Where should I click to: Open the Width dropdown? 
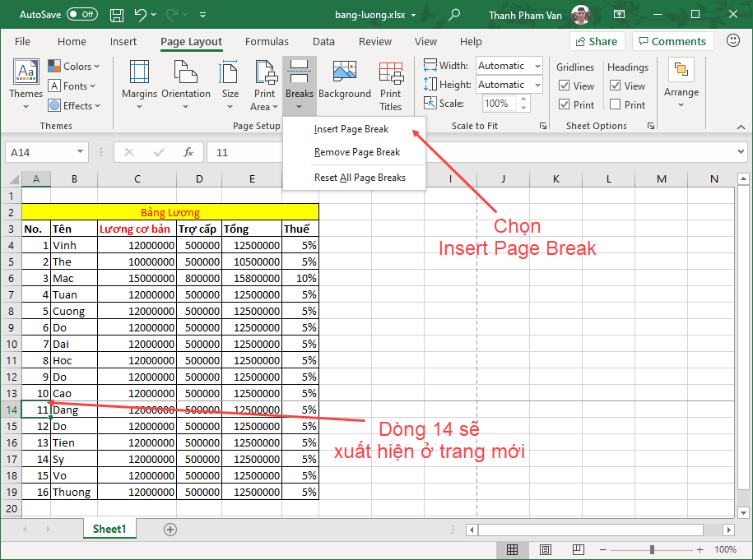point(537,66)
